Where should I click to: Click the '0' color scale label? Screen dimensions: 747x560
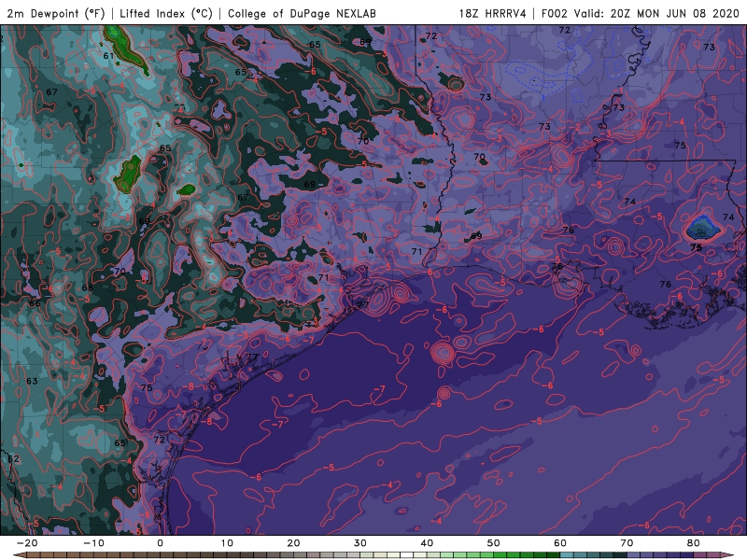(160, 543)
